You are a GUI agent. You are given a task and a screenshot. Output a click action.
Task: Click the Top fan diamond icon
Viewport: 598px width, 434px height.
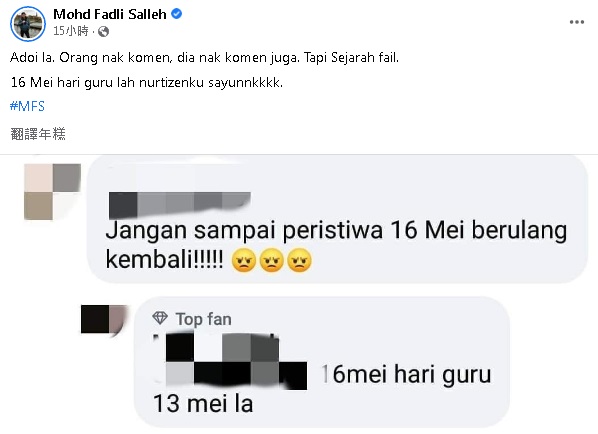pos(160,318)
